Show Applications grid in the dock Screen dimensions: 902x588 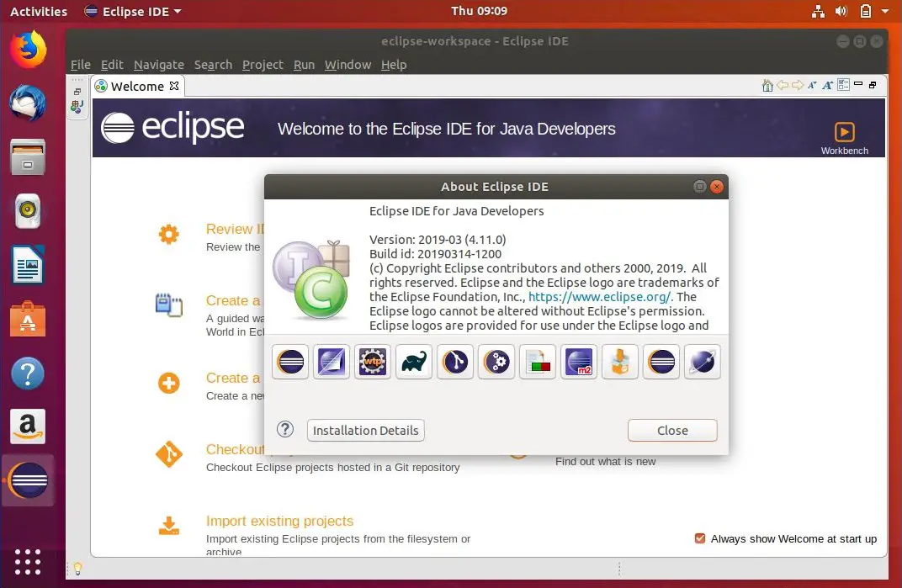(x=28, y=562)
